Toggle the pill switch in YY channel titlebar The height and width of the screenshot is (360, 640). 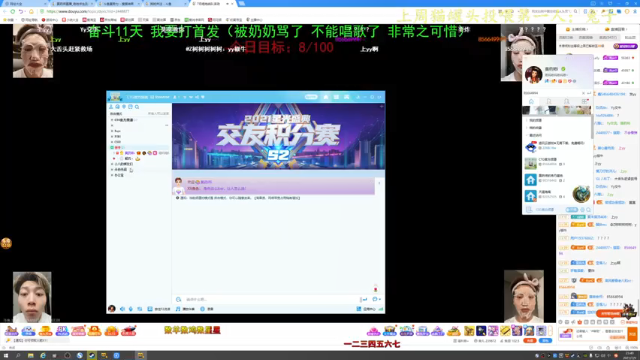(x=311, y=97)
